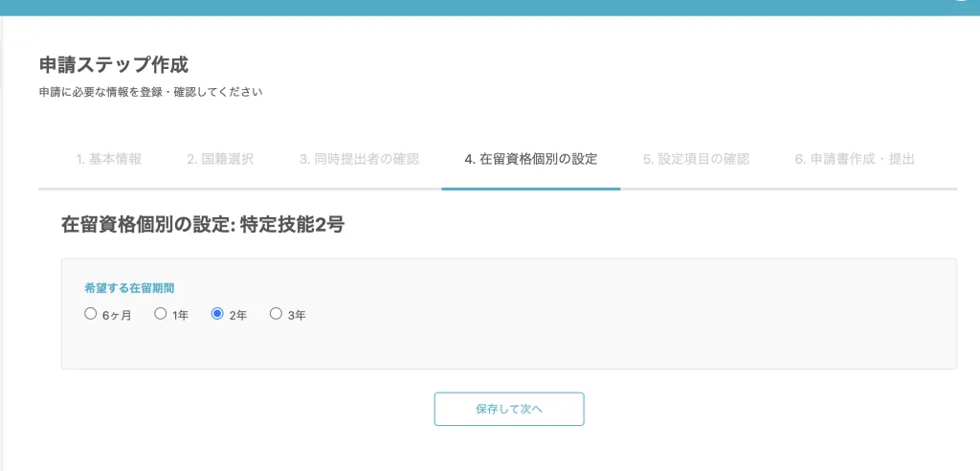Jump to the '5. 設定項目の確認' step tab

pos(696,160)
